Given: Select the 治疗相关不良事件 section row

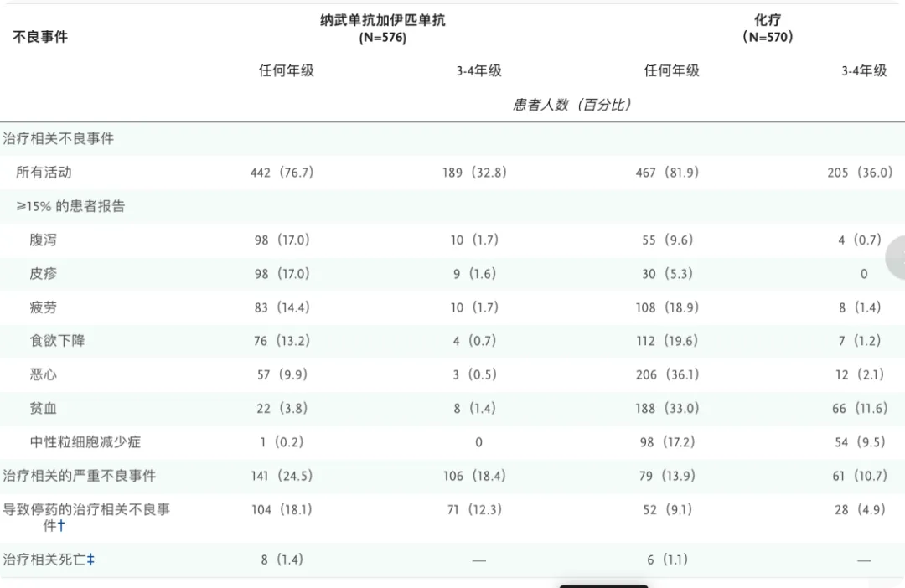Looking at the screenshot, I should click(x=59, y=139).
